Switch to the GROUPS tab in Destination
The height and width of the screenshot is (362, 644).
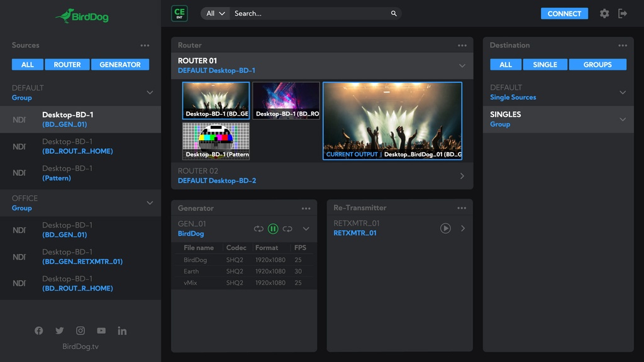(x=597, y=64)
